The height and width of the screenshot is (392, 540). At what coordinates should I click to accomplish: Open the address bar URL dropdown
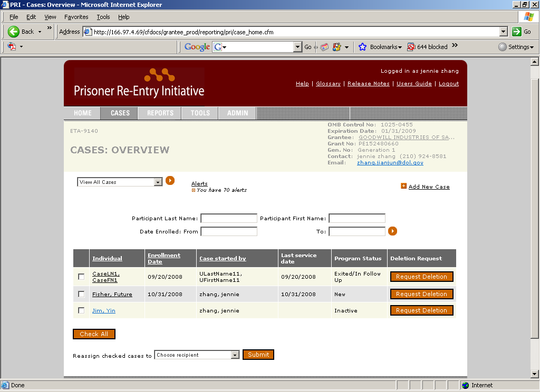pyautogui.click(x=504, y=32)
